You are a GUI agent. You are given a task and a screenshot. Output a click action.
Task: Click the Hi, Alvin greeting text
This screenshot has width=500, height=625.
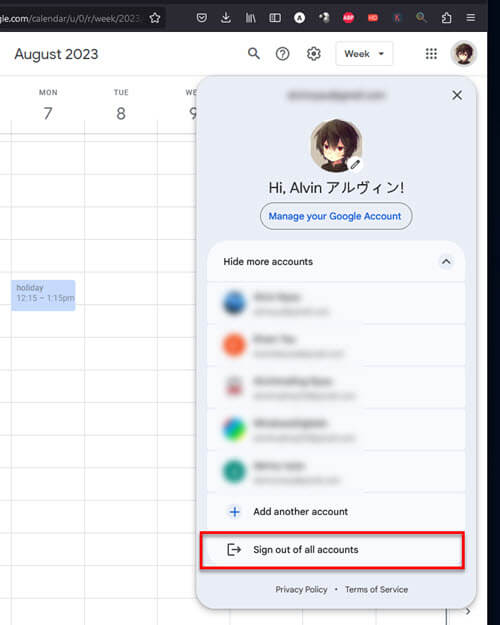336,188
